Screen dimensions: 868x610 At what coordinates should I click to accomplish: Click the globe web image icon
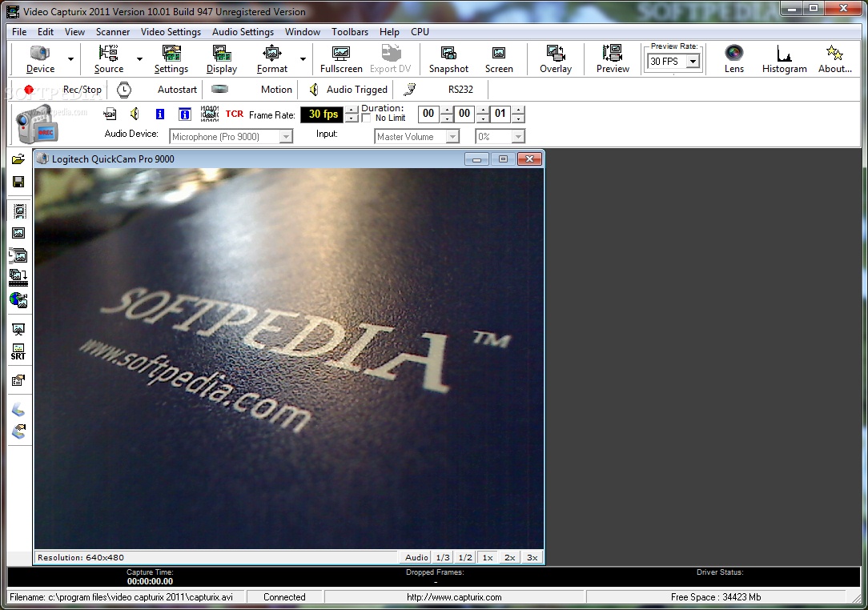pos(18,300)
